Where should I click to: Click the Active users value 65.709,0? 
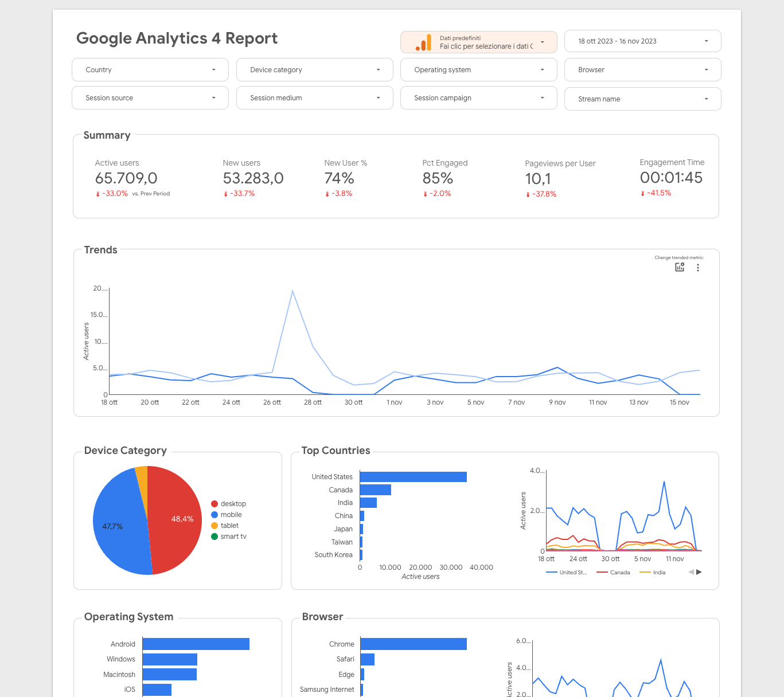(x=126, y=178)
